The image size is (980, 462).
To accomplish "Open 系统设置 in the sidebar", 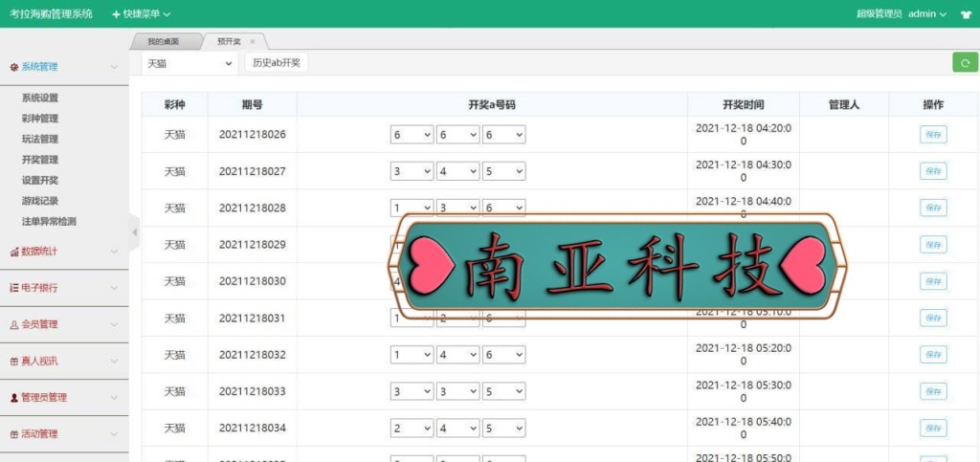I will tap(40, 98).
